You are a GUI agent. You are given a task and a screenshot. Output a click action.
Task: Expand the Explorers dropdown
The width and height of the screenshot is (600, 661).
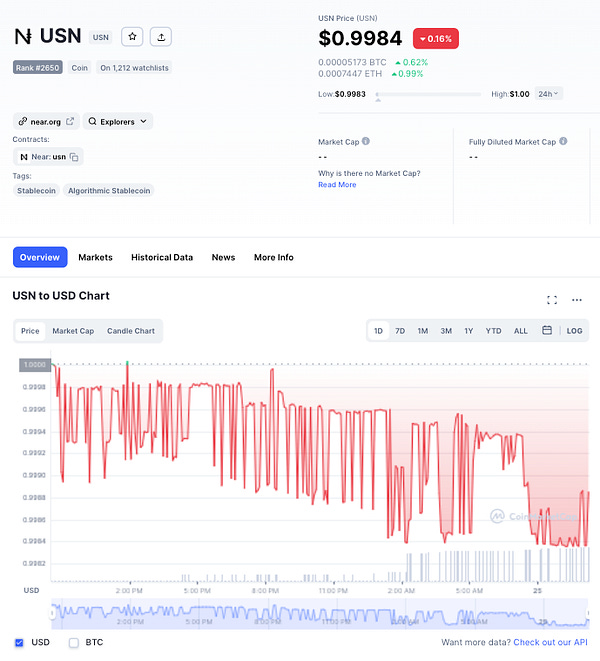tap(118, 121)
